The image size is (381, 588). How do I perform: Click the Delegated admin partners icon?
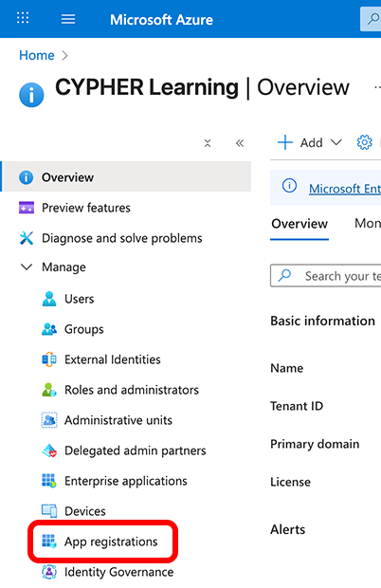coord(49,450)
